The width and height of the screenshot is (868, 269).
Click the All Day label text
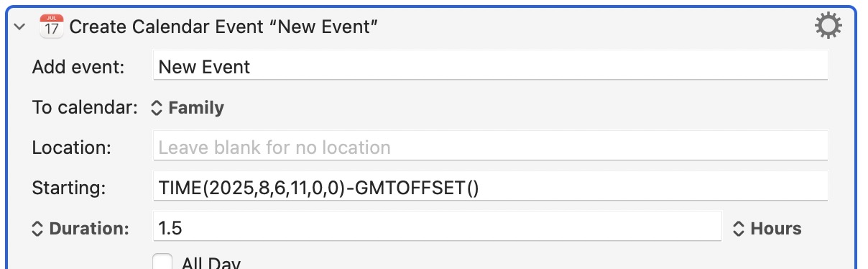click(x=211, y=263)
